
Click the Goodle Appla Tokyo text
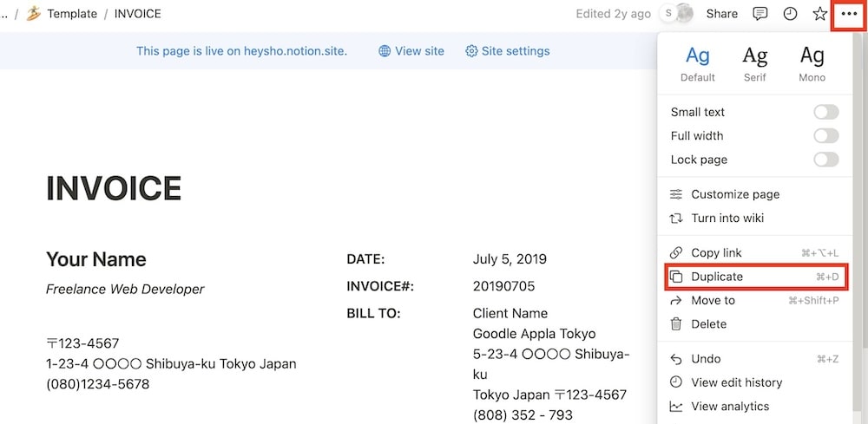click(x=534, y=334)
